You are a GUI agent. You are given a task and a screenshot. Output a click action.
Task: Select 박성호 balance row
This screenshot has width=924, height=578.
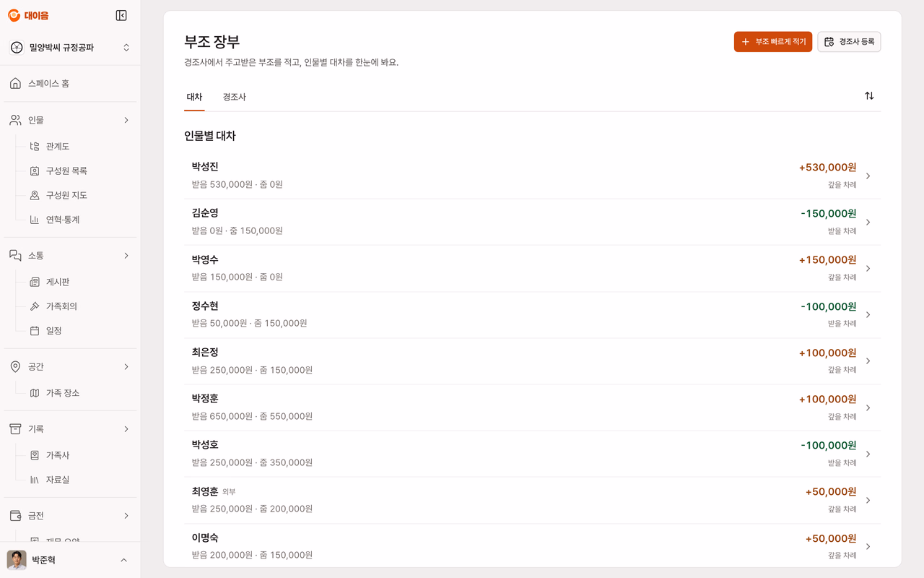click(x=532, y=454)
